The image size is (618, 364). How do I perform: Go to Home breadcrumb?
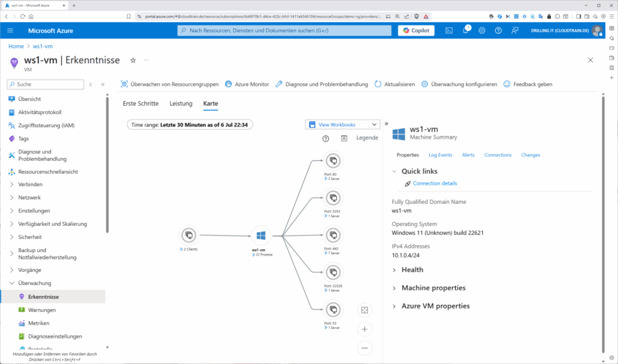click(x=16, y=46)
